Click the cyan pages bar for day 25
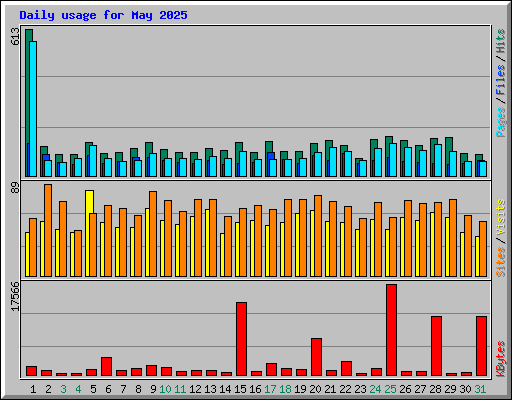Viewport: 512px width, 400px height. [x=393, y=160]
